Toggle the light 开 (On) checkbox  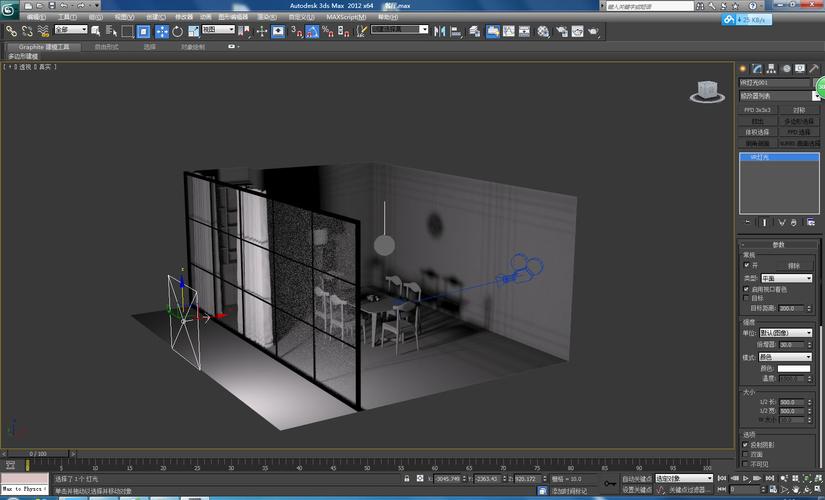tap(746, 266)
